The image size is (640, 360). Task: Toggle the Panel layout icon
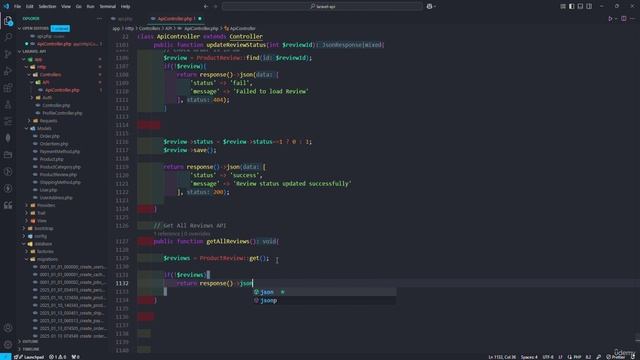point(580,7)
